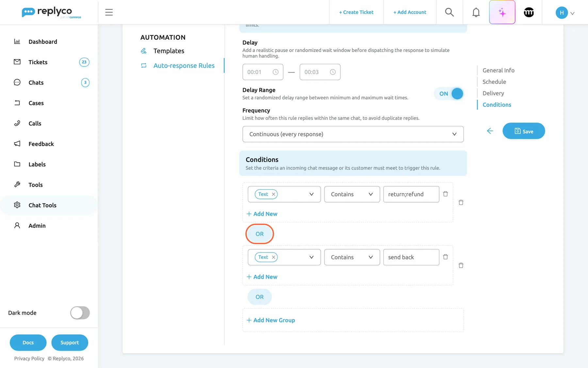
Task: Open the hamburger menu icon
Action: (x=109, y=12)
